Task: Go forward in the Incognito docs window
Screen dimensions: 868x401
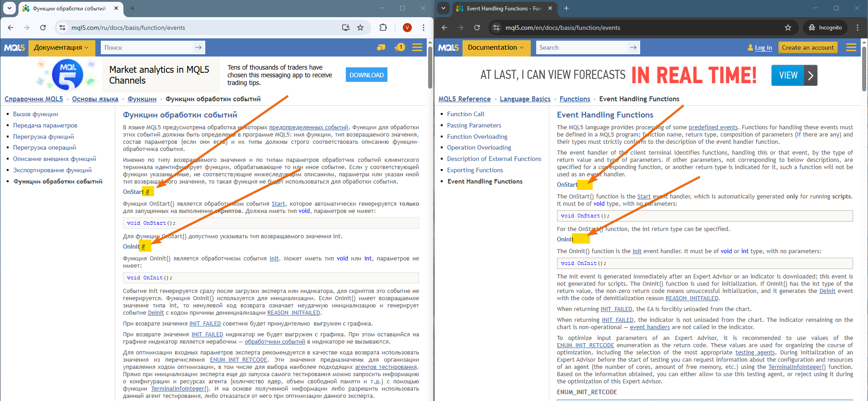Action: pos(461,28)
